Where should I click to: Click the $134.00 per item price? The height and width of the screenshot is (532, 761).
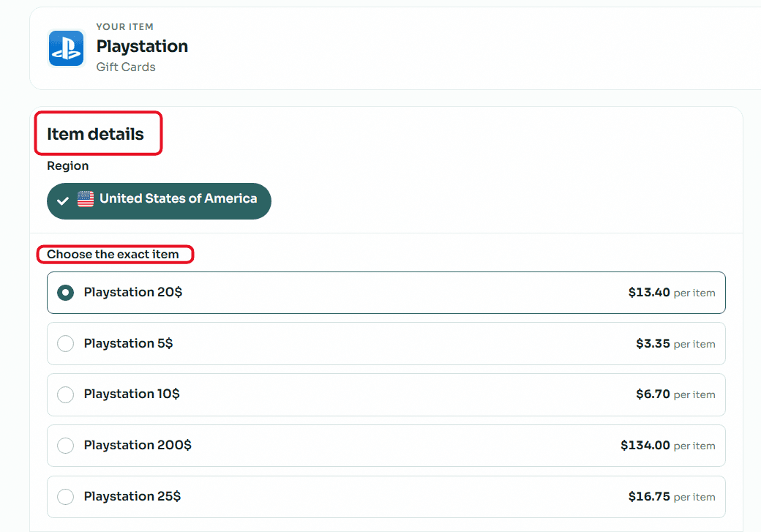pyautogui.click(x=668, y=445)
